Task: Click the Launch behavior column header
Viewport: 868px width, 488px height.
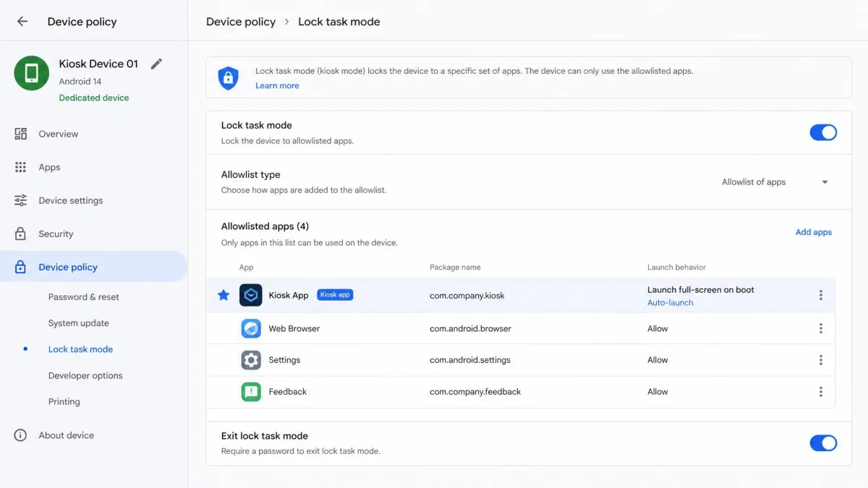Action: pyautogui.click(x=676, y=267)
